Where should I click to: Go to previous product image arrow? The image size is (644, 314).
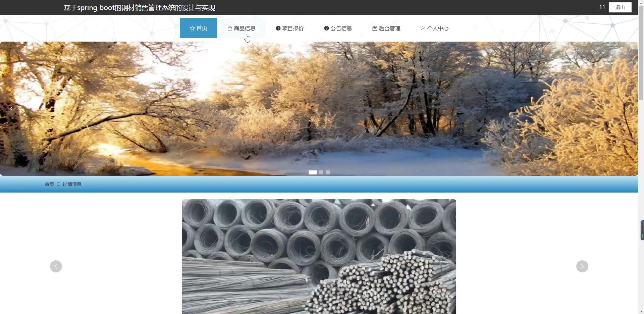point(56,266)
